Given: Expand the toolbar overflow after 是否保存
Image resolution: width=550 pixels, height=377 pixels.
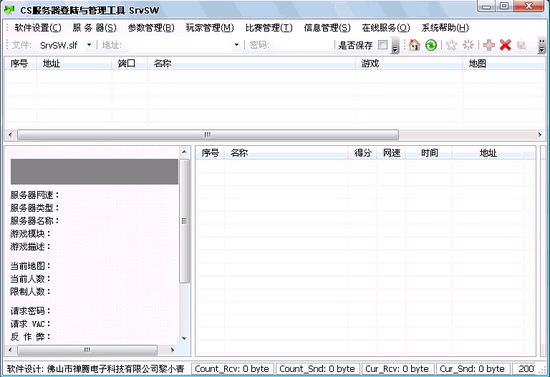Looking at the screenshot, I should 395,45.
